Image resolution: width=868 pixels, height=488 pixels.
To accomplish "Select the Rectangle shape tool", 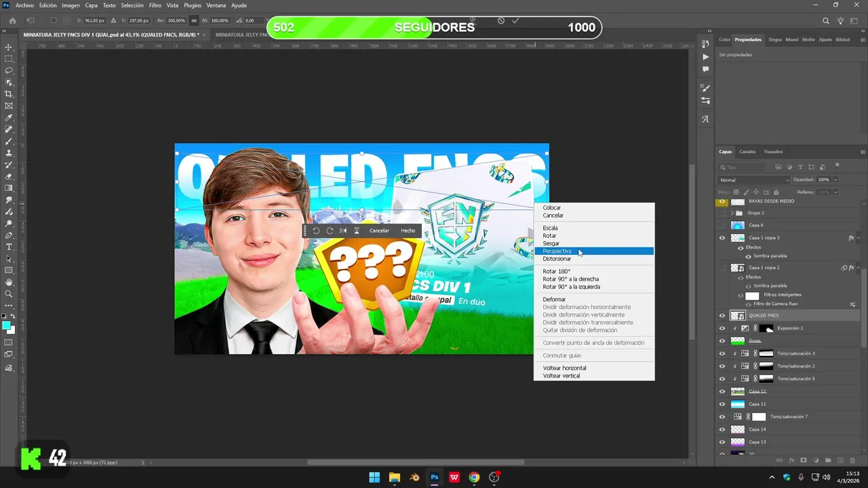I will (x=9, y=270).
